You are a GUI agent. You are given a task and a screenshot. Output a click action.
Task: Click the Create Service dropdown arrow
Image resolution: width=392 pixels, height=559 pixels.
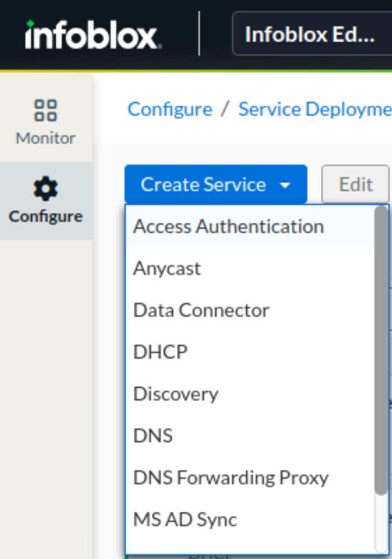pos(285,185)
